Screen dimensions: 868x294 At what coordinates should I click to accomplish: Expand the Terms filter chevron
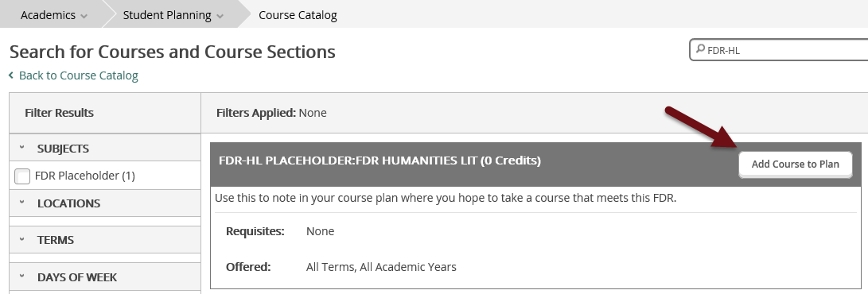[22, 239]
